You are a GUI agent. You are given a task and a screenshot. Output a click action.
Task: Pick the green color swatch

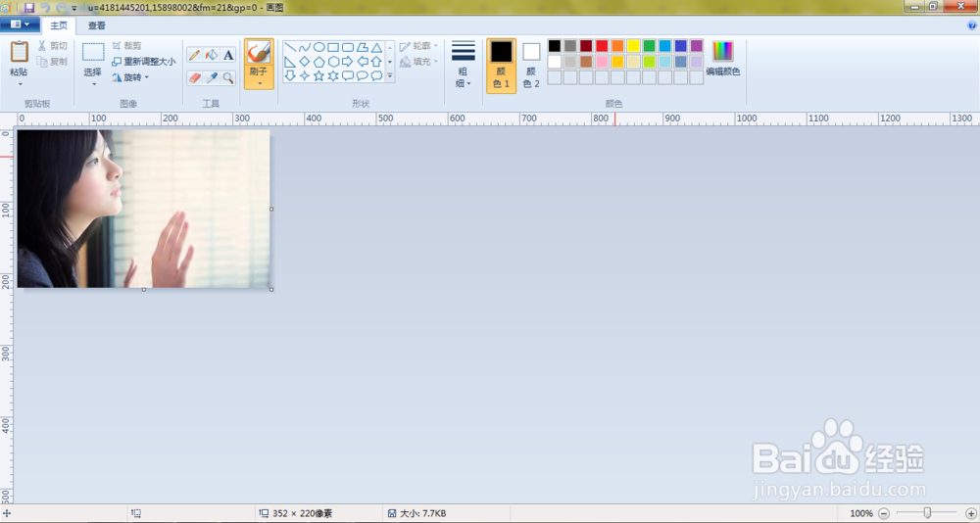[650, 46]
